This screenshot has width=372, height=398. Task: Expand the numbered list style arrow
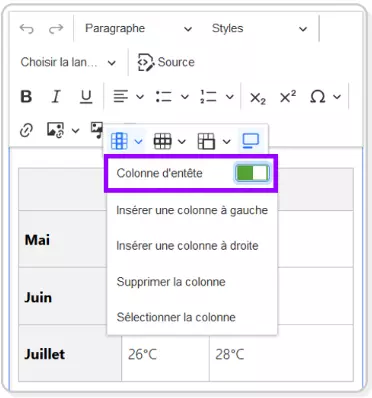229,97
